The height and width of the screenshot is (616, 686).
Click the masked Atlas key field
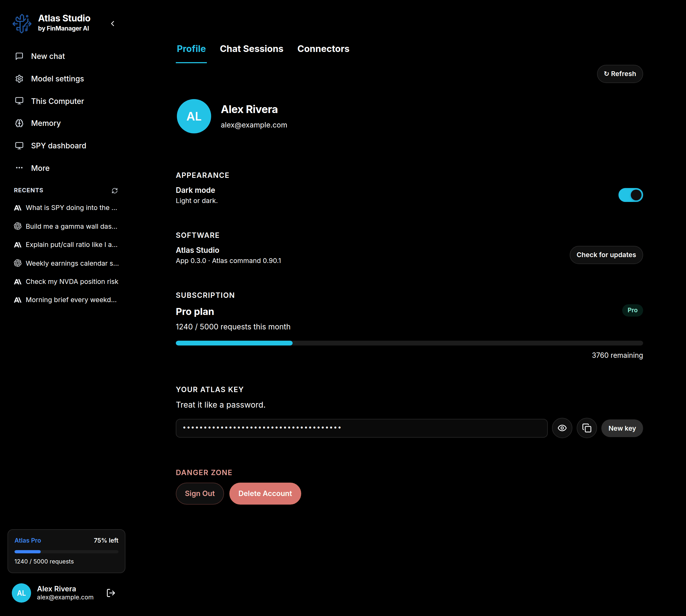361,428
